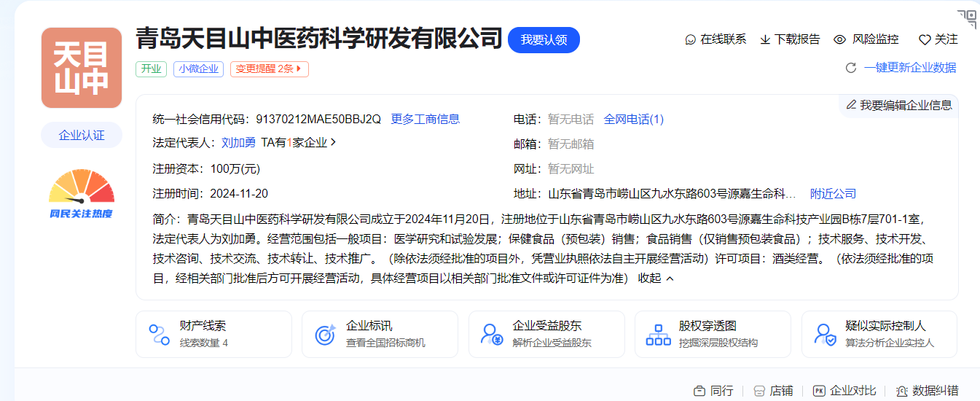Open the 股权穿透图 card title
This screenshot has height=401, width=980.
(707, 326)
